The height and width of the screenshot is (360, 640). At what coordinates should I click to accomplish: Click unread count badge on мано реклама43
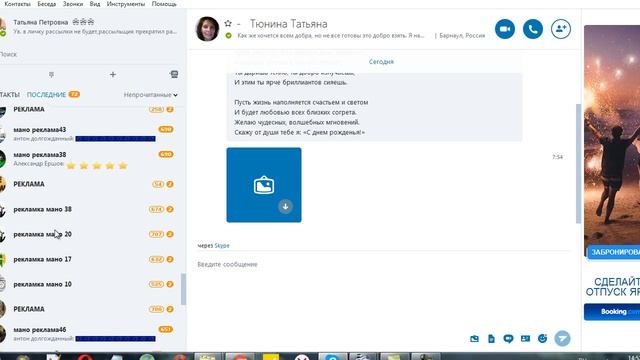[166, 129]
